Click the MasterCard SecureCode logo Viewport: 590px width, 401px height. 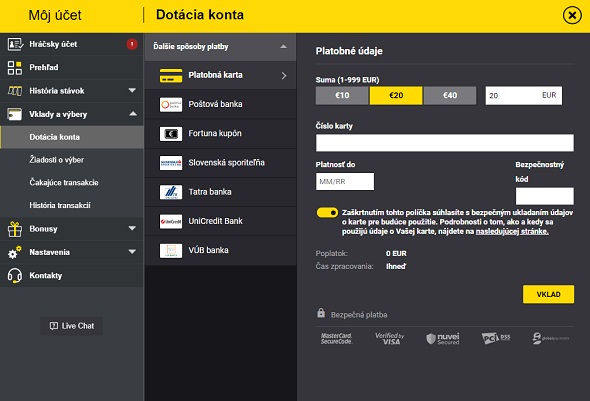click(336, 339)
